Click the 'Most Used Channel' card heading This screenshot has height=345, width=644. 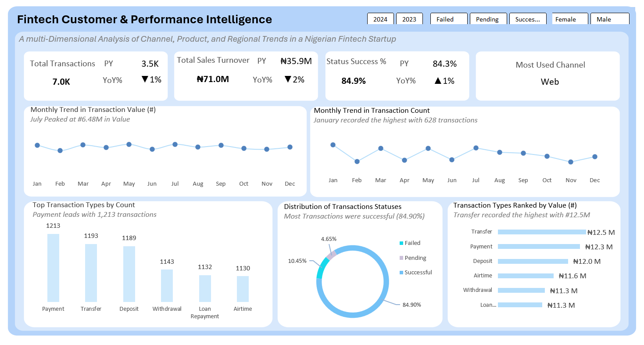[550, 65]
